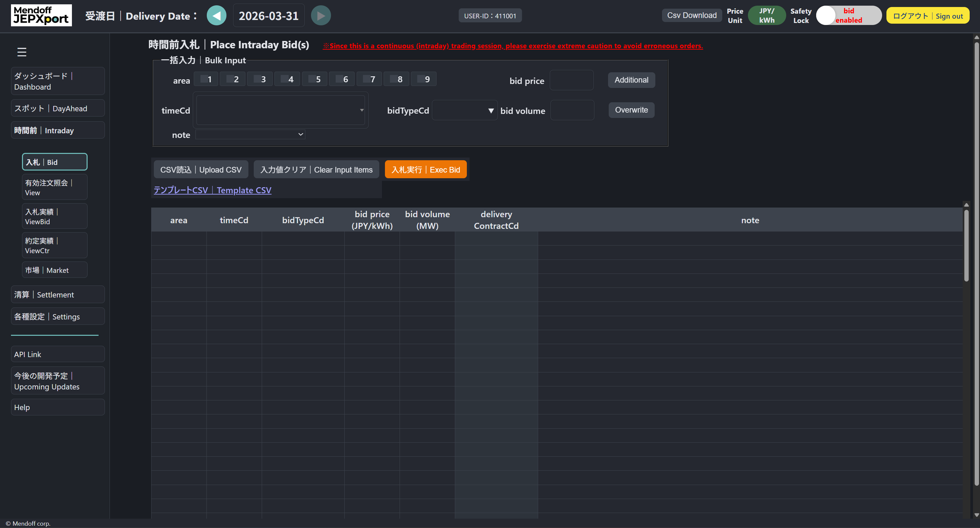Go to previous delivery date with back arrow
This screenshot has height=528, width=980.
coord(216,15)
